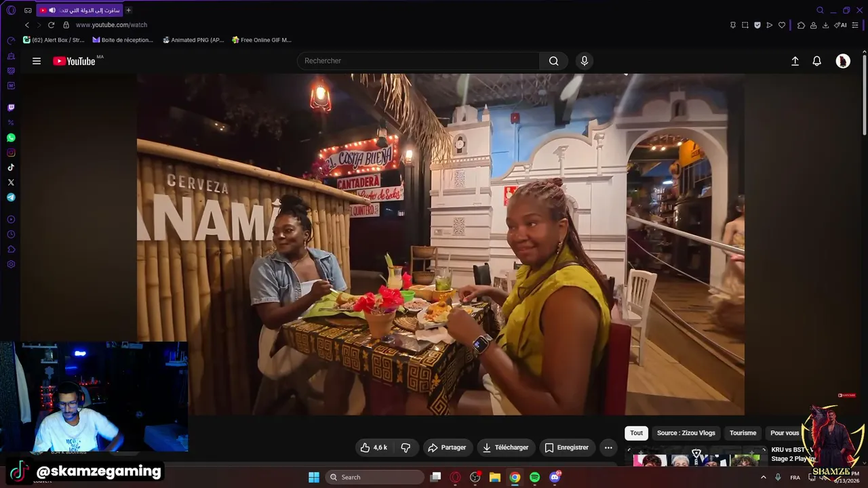
Task: Open the Animated PNG bookmark
Action: coord(193,40)
